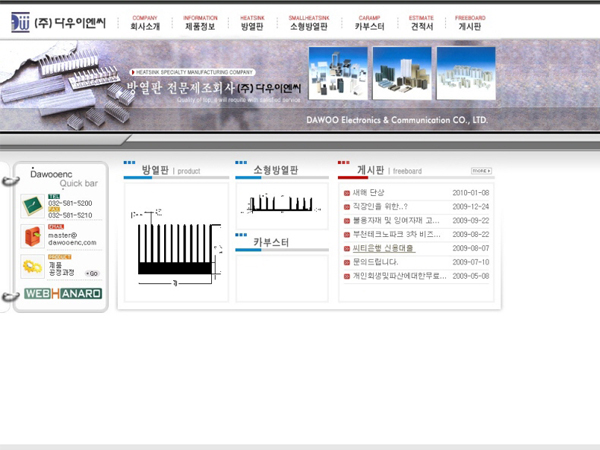Click the yellow gears product process icon
This screenshot has width=600, height=450.
pos(31,266)
